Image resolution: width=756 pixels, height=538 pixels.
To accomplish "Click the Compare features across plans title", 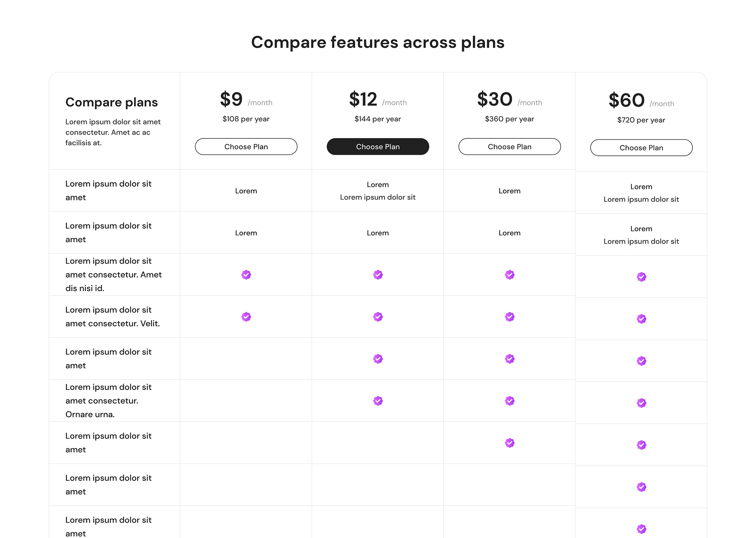I will click(x=378, y=43).
